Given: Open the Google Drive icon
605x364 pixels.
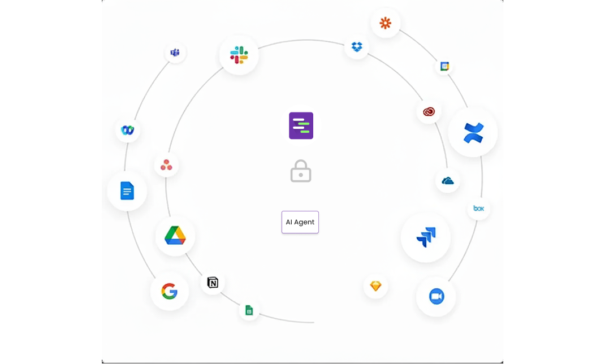Looking at the screenshot, I should [175, 235].
